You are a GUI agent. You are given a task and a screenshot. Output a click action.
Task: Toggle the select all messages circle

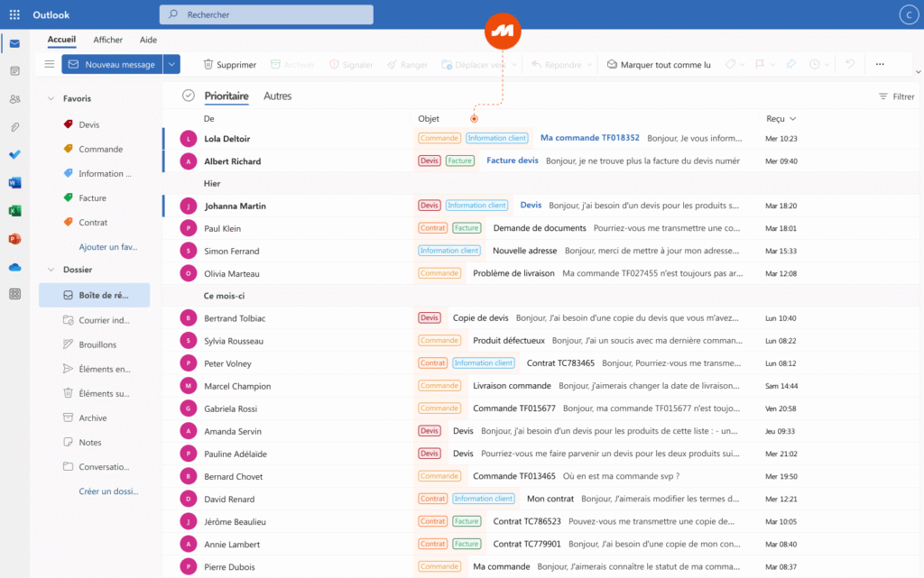pyautogui.click(x=188, y=96)
